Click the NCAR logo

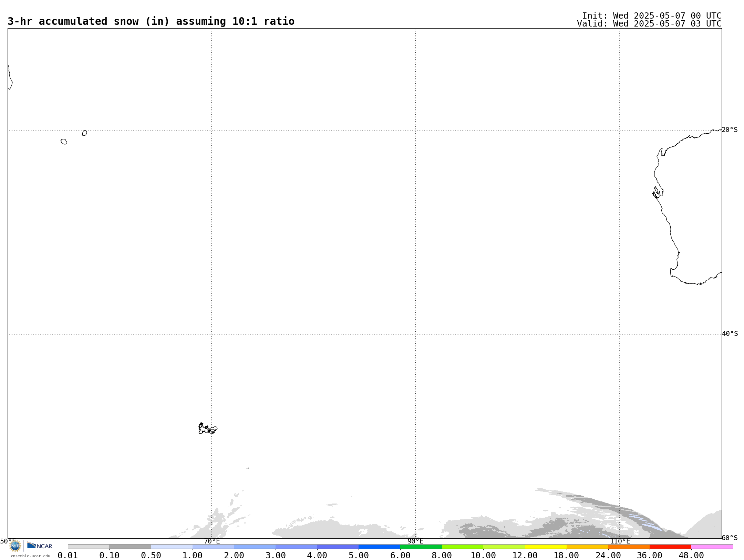point(40,546)
